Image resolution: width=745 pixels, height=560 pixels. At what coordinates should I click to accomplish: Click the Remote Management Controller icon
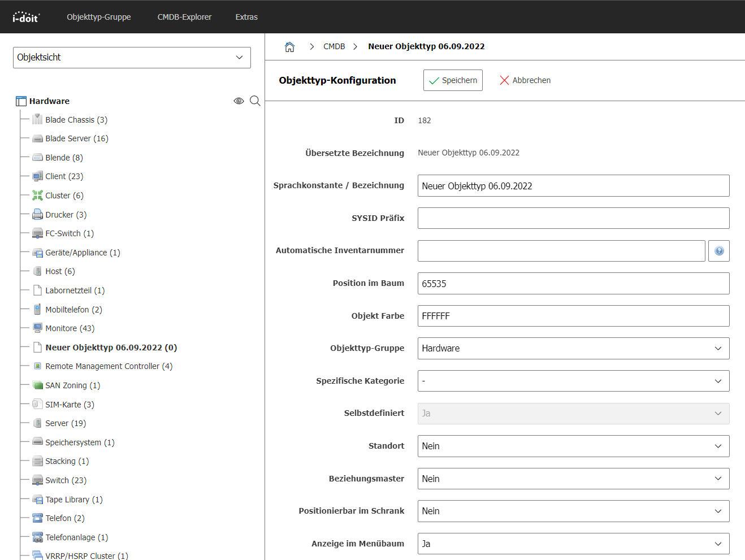(x=37, y=366)
